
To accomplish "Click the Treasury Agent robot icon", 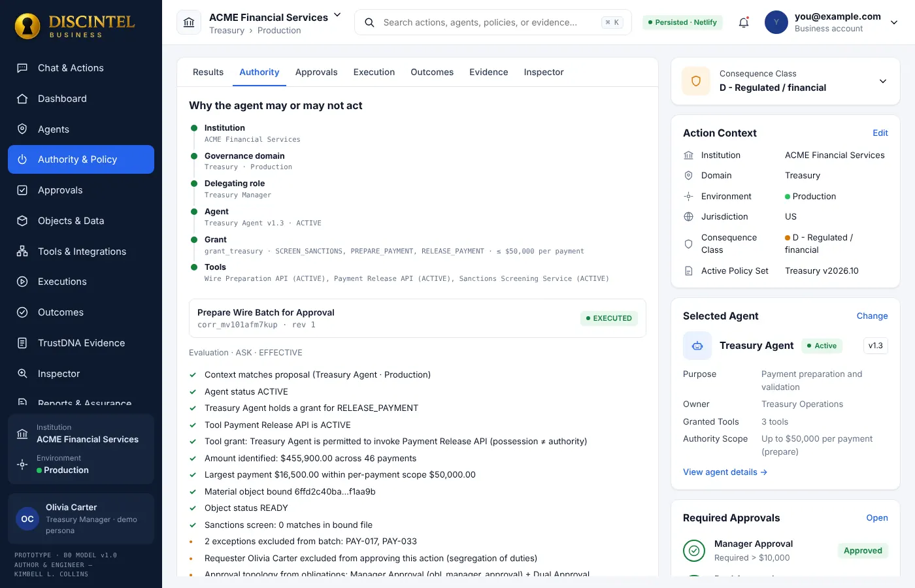I will (x=697, y=346).
